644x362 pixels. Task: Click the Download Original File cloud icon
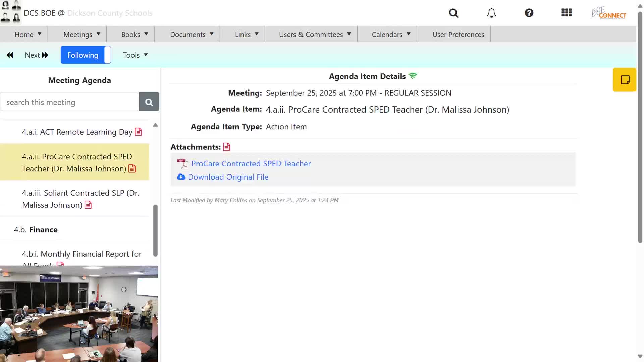coord(181,177)
